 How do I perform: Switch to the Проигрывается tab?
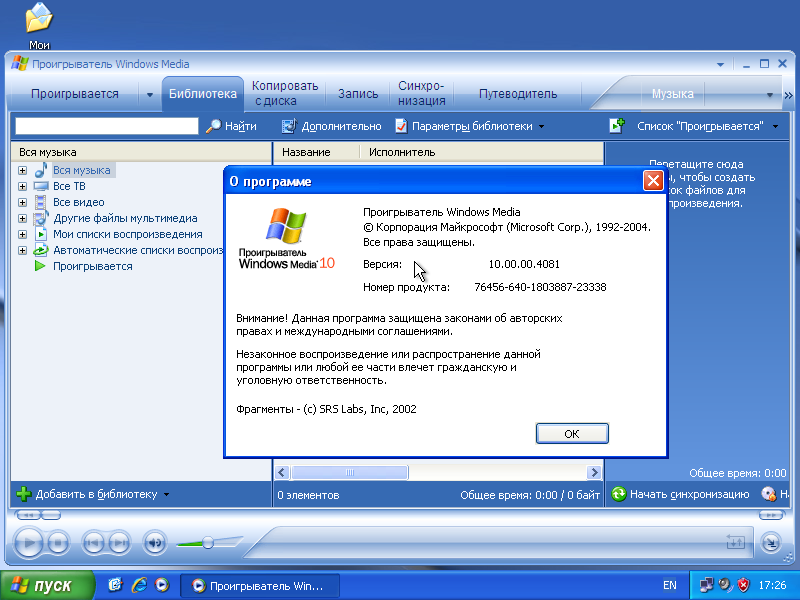point(74,94)
